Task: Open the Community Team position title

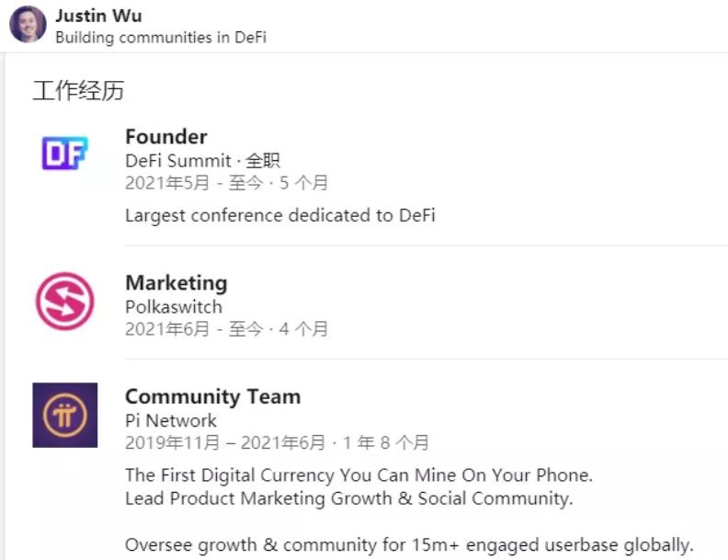Action: tap(212, 397)
